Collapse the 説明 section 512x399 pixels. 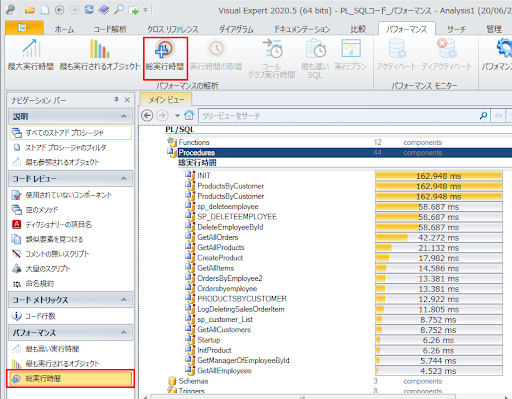click(124, 116)
